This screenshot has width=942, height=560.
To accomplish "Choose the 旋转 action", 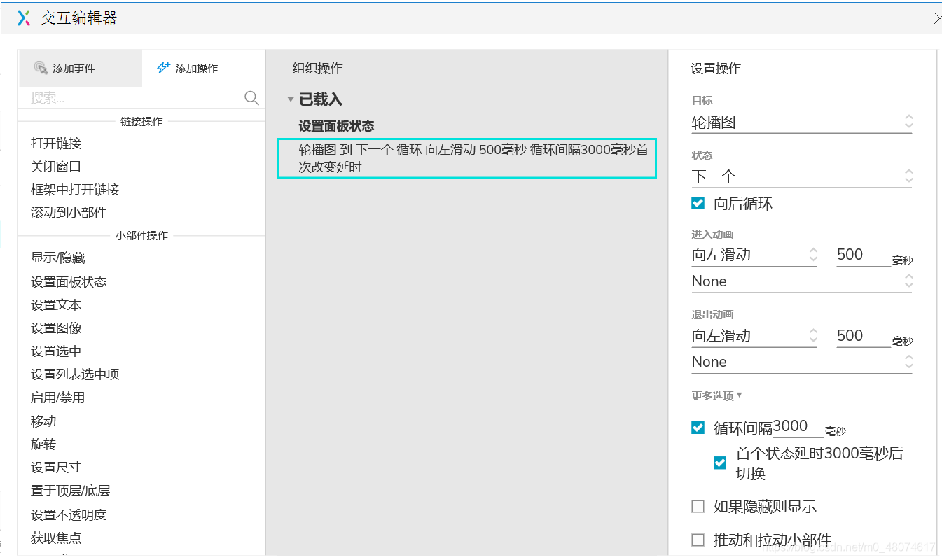I will click(43, 444).
